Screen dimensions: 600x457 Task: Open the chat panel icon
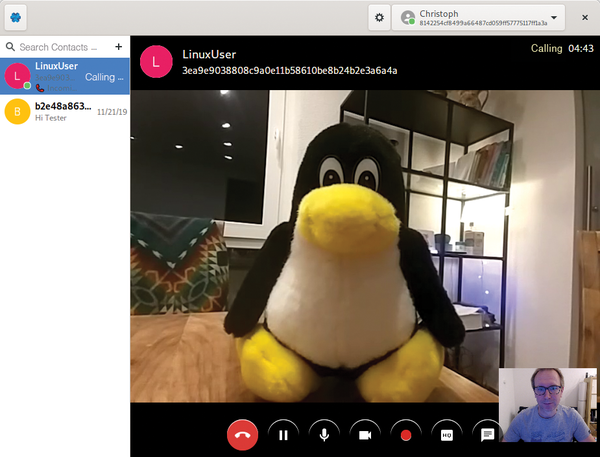click(x=487, y=435)
